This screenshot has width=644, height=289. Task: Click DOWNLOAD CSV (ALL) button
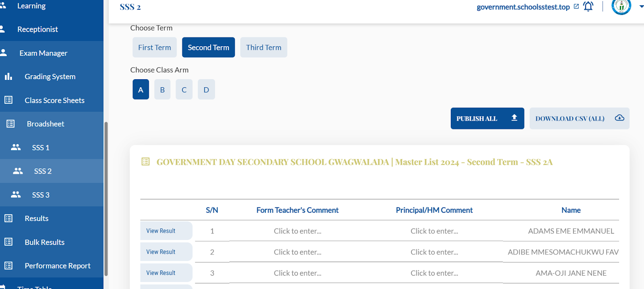(580, 118)
